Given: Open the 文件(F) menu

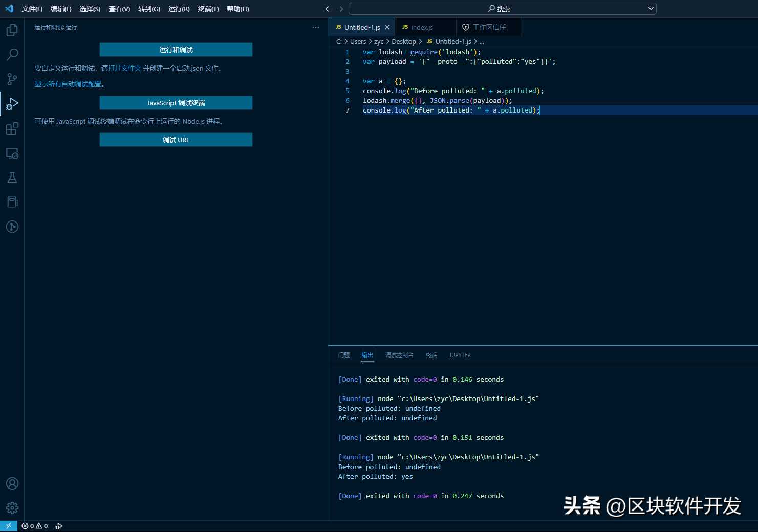Looking at the screenshot, I should pos(32,9).
